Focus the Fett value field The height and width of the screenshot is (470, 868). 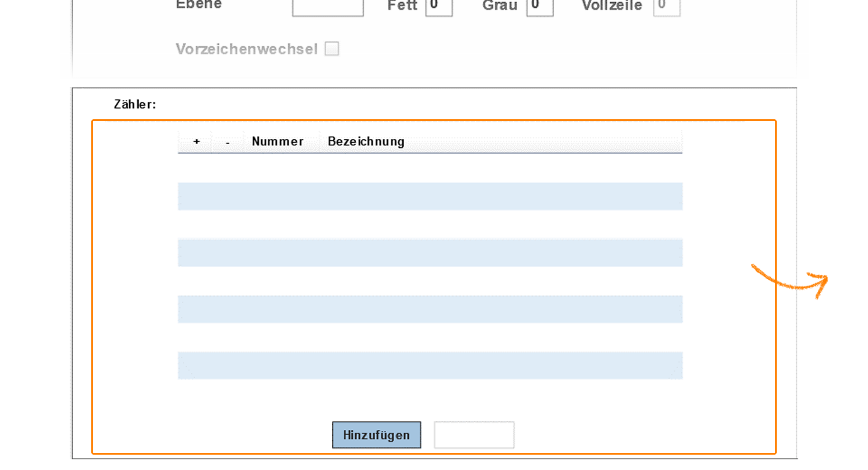pyautogui.click(x=439, y=7)
